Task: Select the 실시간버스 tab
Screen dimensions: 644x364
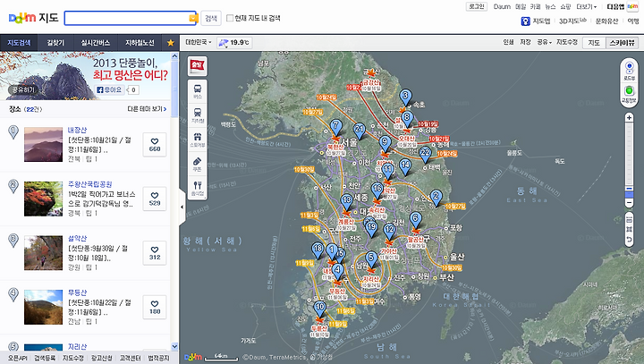Action: coord(96,43)
